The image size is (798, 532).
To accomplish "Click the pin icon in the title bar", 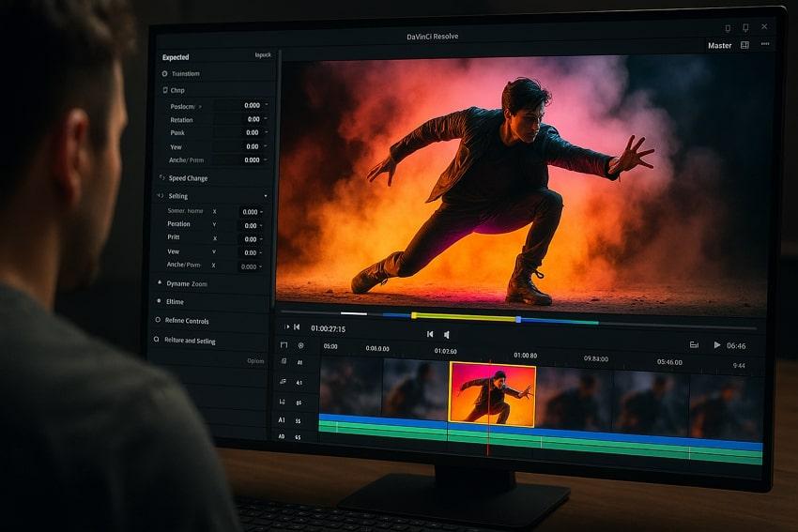I will (745, 27).
